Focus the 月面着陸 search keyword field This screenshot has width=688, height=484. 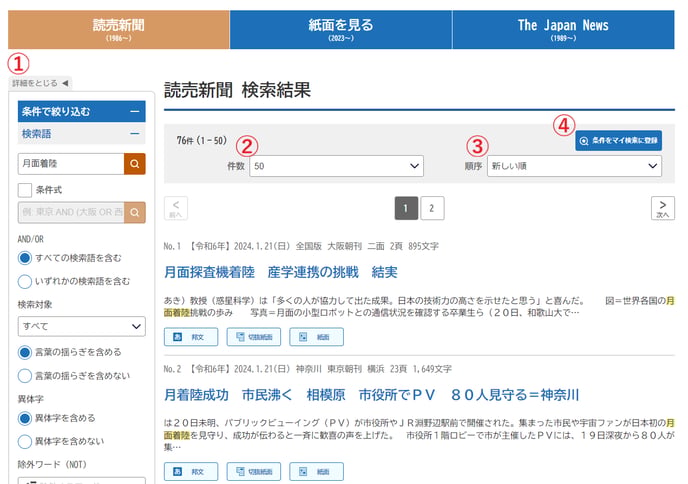click(71, 164)
